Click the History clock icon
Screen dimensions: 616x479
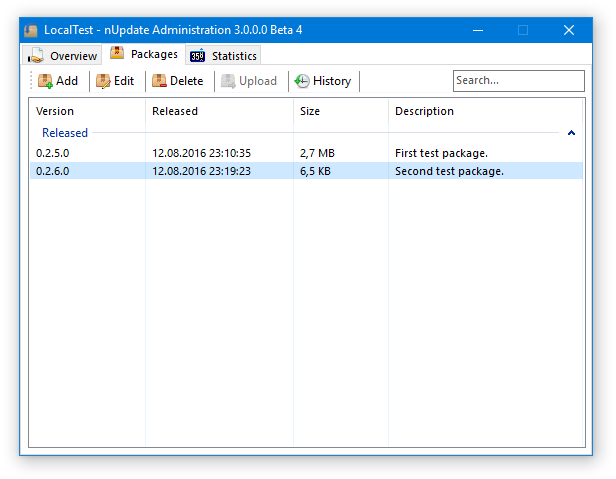(302, 81)
